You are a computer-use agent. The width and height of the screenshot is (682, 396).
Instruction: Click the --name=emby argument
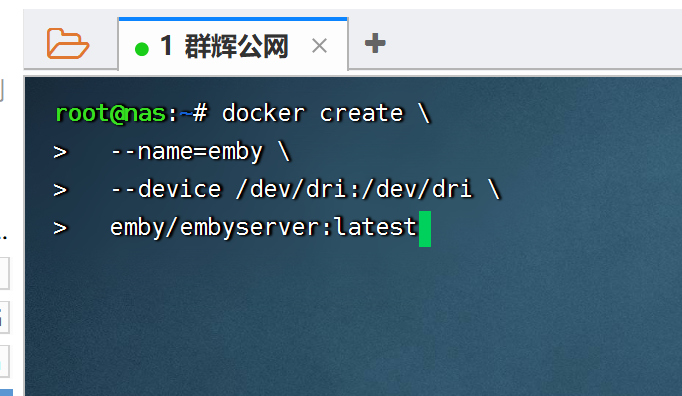(187, 152)
